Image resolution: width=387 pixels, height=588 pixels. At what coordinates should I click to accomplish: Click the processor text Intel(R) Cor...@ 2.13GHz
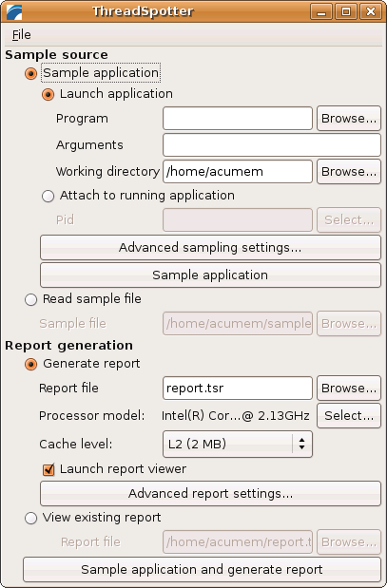(236, 416)
